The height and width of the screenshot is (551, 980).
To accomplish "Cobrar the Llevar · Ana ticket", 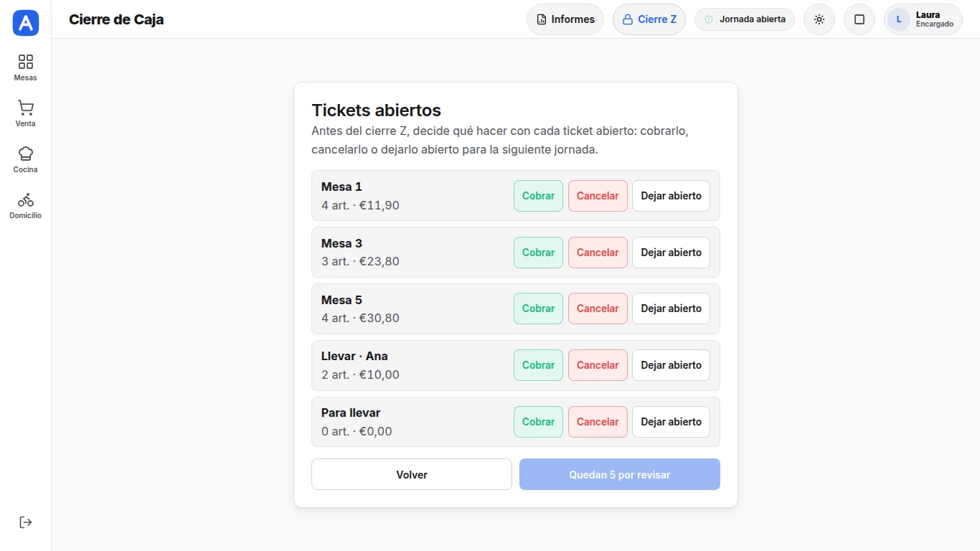I will coord(538,365).
